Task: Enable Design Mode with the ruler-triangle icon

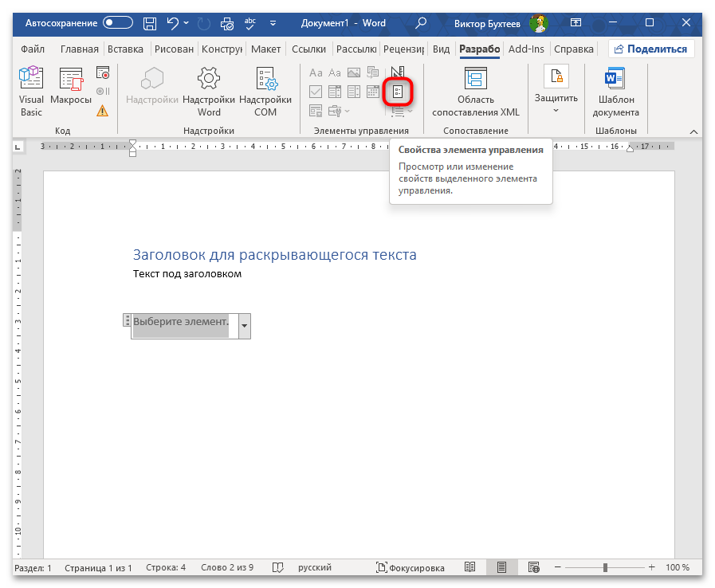Action: pos(398,73)
